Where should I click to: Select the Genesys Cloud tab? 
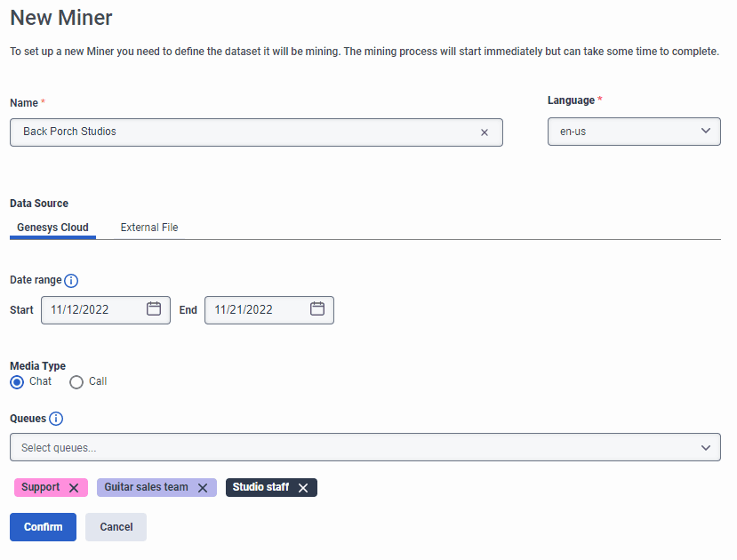pyautogui.click(x=52, y=228)
